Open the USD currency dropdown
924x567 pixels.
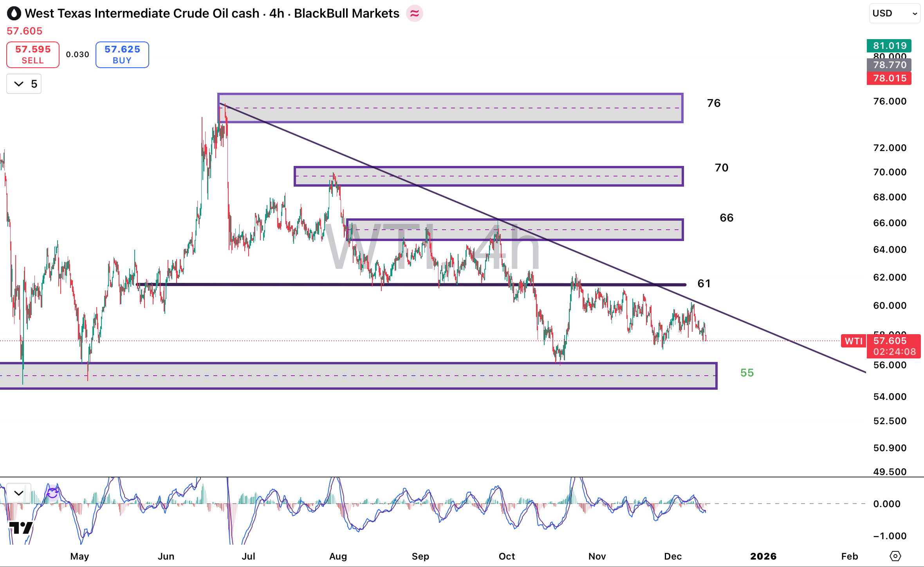(894, 13)
